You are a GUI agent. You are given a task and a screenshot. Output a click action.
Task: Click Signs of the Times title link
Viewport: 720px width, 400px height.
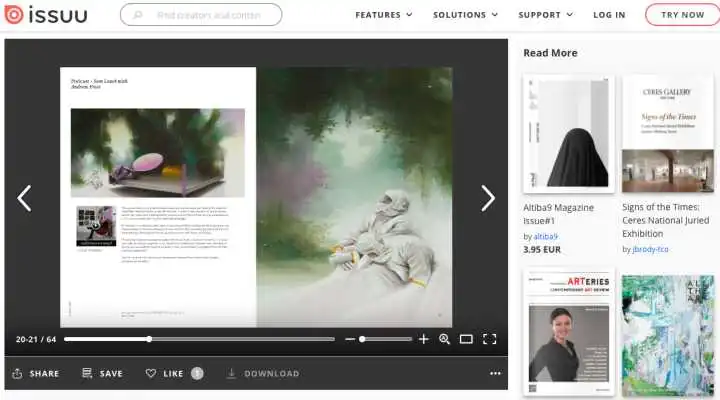point(665,220)
